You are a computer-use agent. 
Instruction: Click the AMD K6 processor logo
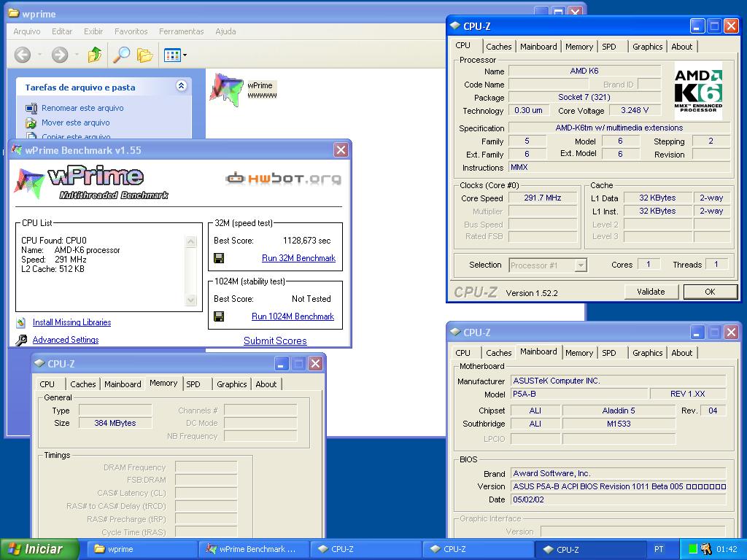pyautogui.click(x=698, y=90)
